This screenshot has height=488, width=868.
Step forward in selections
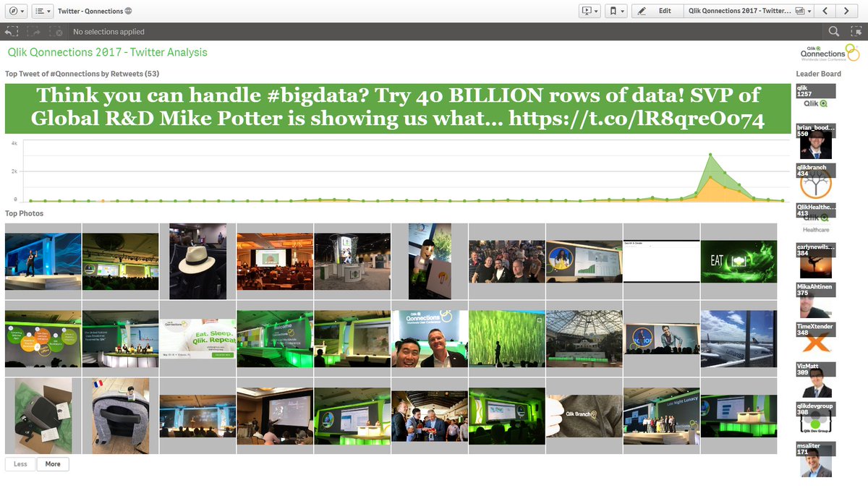(33, 32)
